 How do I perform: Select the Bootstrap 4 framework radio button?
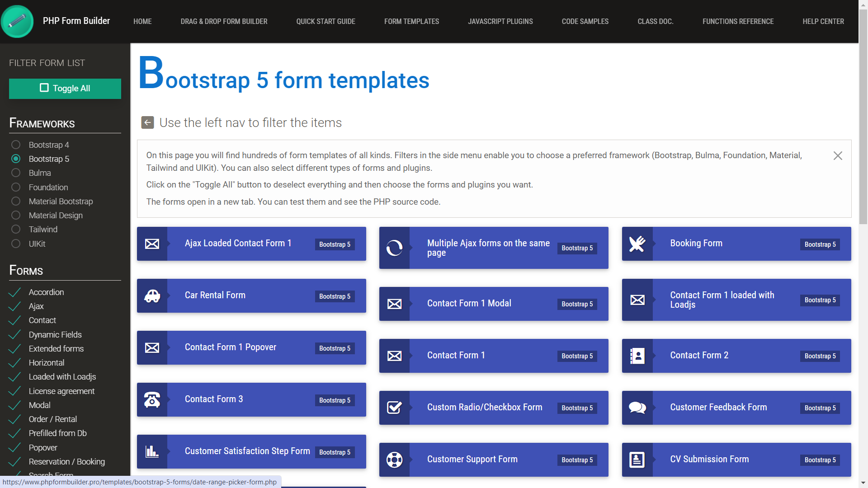(16, 145)
